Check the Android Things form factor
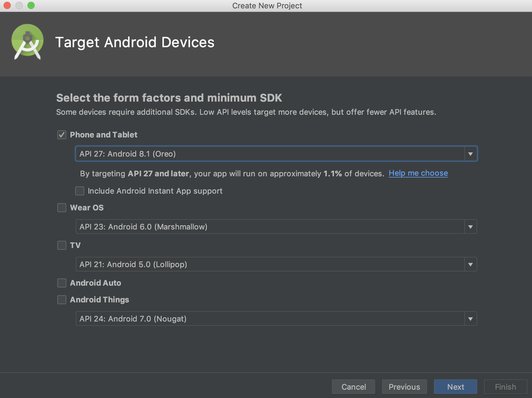The image size is (532, 398). pos(61,300)
